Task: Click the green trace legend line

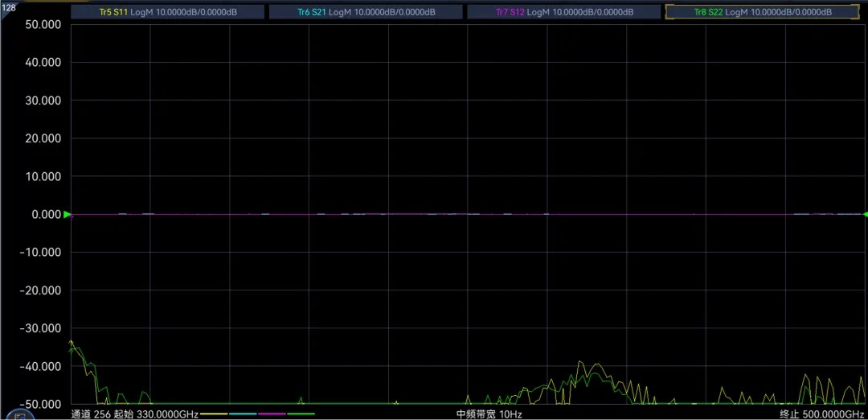Action: coord(301,414)
